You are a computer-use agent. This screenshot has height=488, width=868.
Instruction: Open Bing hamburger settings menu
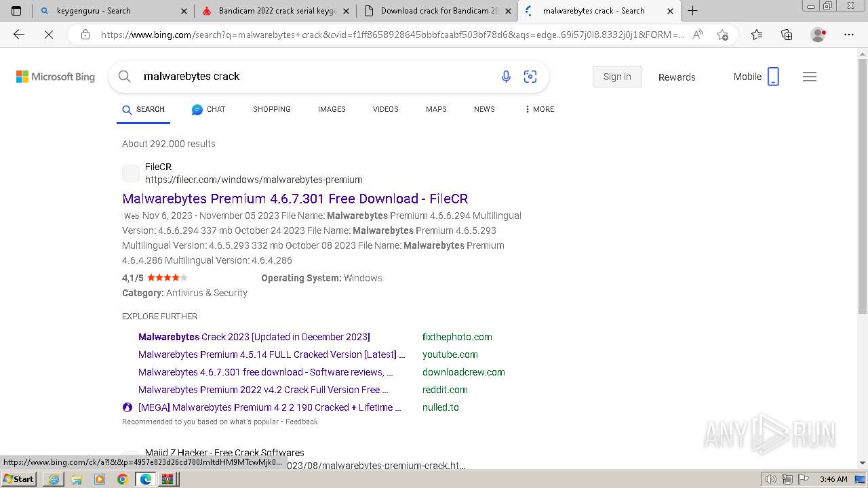[x=810, y=77]
